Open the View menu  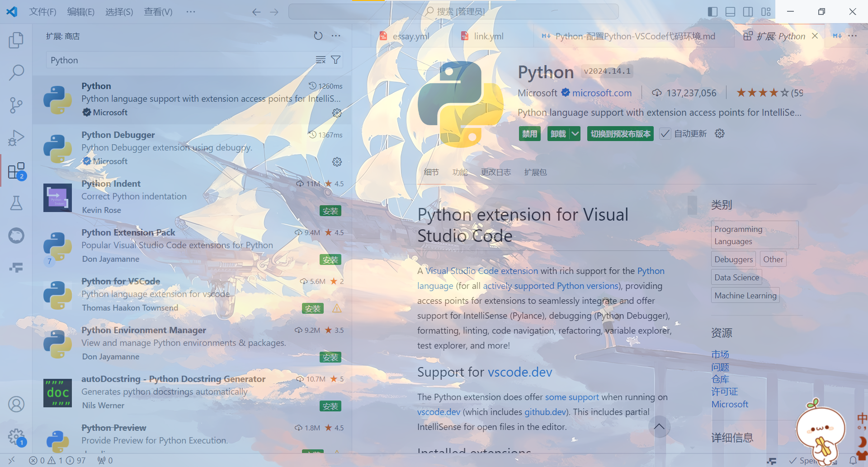coord(158,12)
